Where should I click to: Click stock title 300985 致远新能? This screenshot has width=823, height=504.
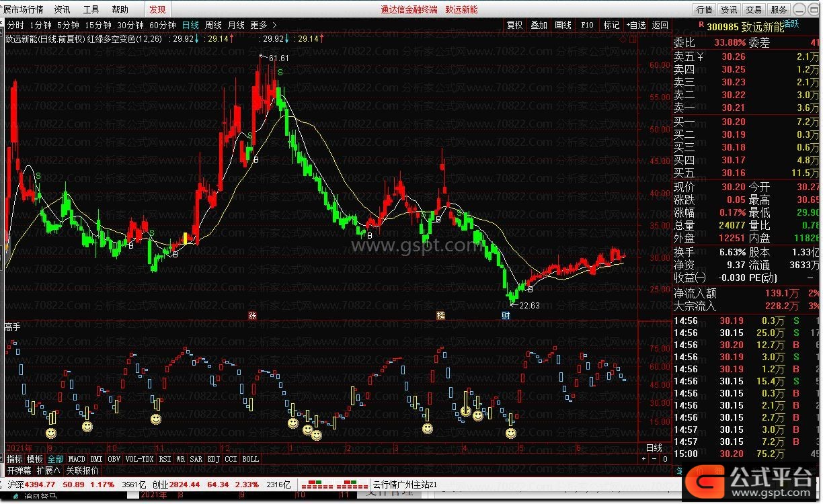(746, 27)
